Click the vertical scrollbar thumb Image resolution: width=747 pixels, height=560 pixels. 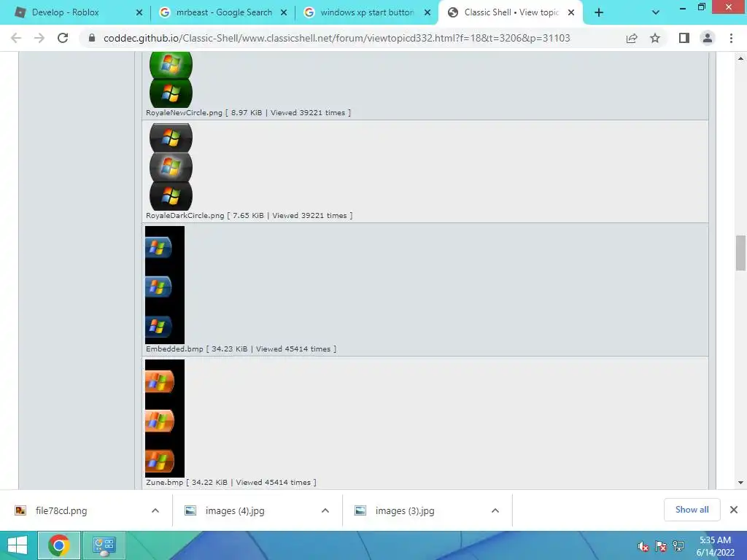coord(741,252)
